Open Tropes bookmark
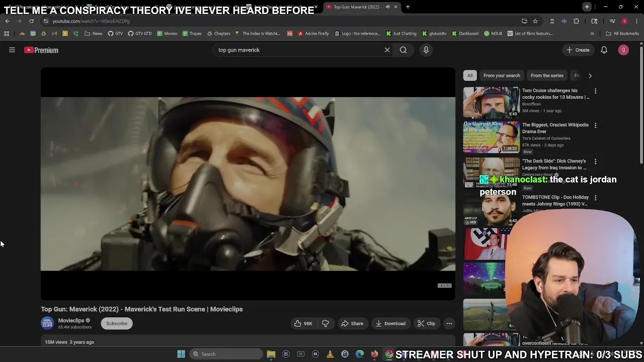The image size is (644, 362). (192, 34)
